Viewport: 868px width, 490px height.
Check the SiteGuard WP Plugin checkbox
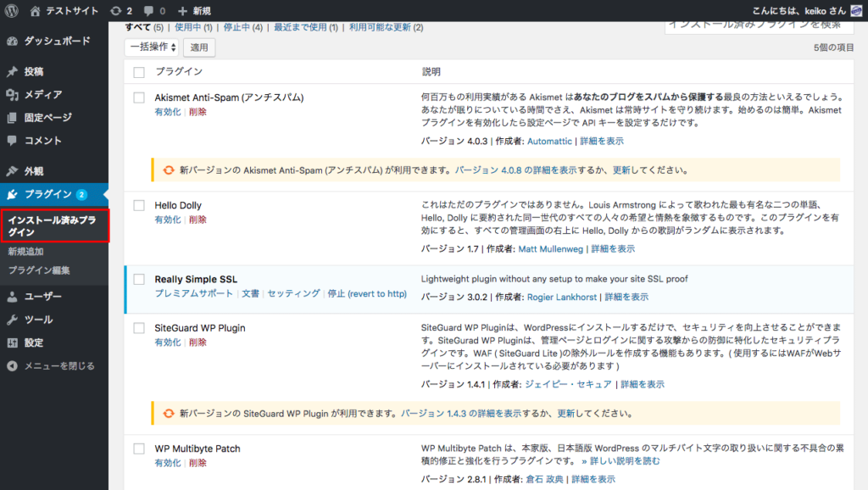pyautogui.click(x=139, y=328)
